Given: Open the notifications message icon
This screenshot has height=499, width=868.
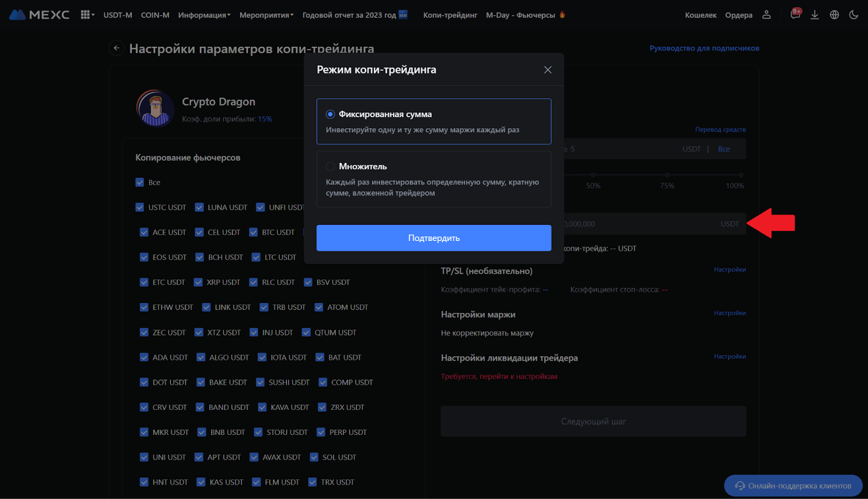Looking at the screenshot, I should point(795,15).
